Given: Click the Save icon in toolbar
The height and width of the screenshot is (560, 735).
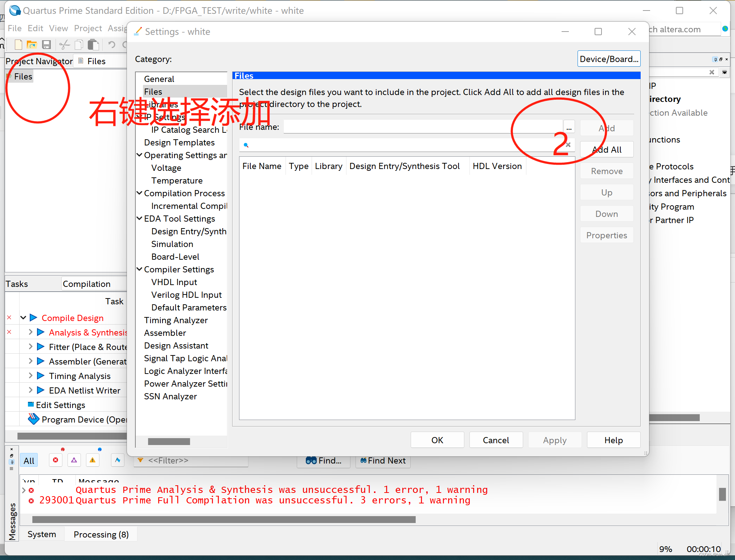Looking at the screenshot, I should tap(46, 45).
